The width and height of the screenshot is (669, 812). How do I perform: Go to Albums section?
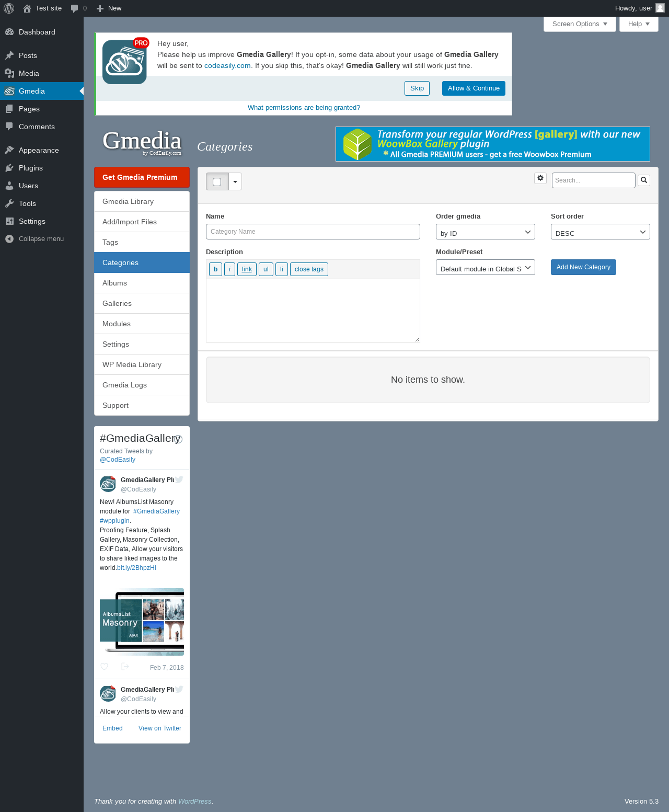(142, 283)
